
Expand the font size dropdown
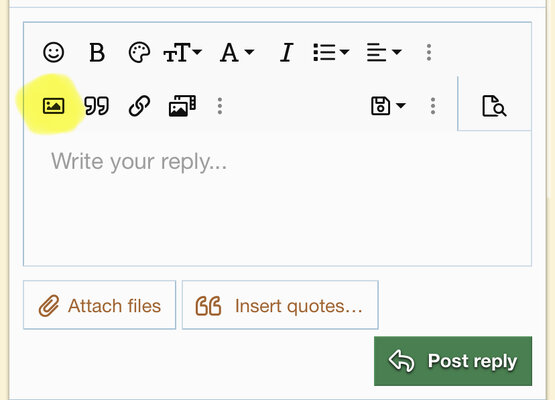182,52
